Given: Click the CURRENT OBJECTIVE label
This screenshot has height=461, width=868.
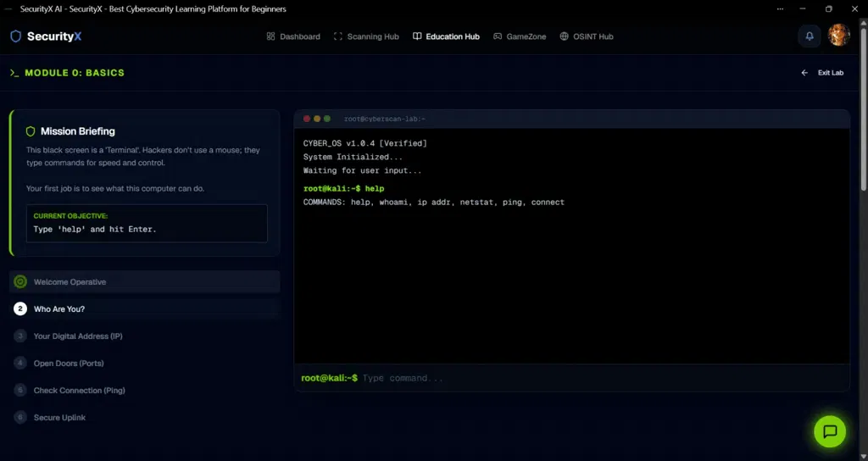Looking at the screenshot, I should tap(70, 216).
